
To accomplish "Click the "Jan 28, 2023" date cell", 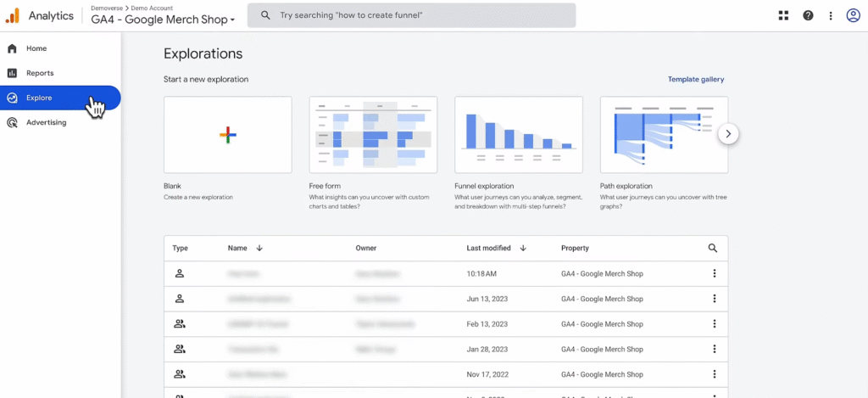I will point(487,350).
